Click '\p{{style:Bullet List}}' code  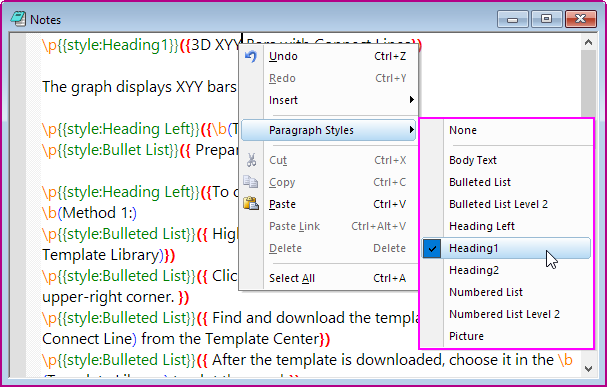point(110,150)
